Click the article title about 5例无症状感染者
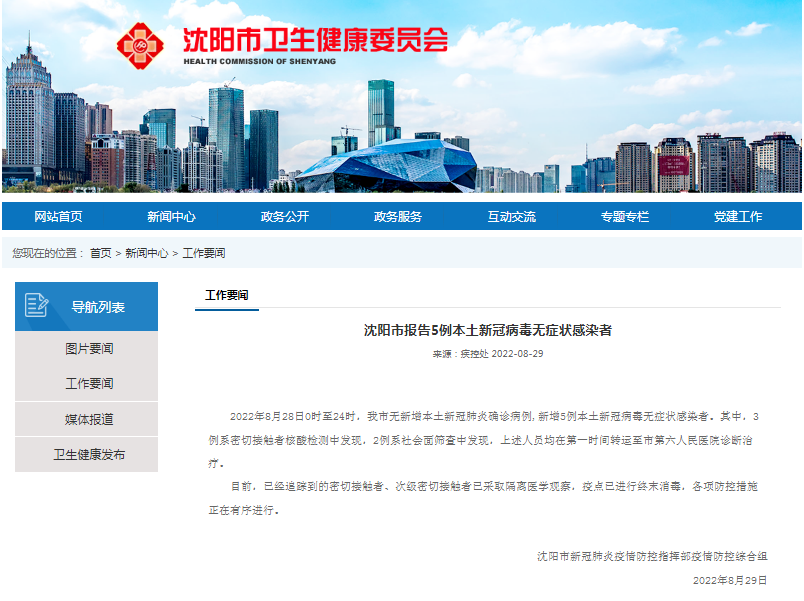 point(488,330)
